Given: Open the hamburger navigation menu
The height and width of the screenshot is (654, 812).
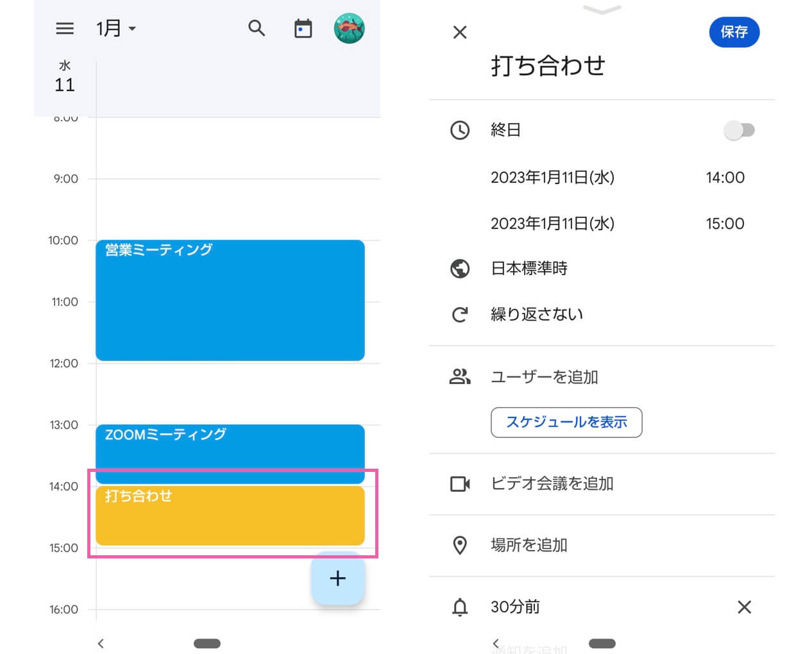Looking at the screenshot, I should click(65, 28).
